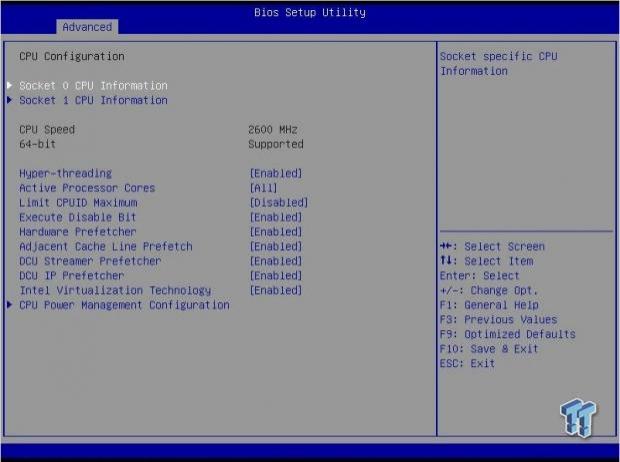Toggle Intel Virtualization Technology Enabled value

point(275,291)
